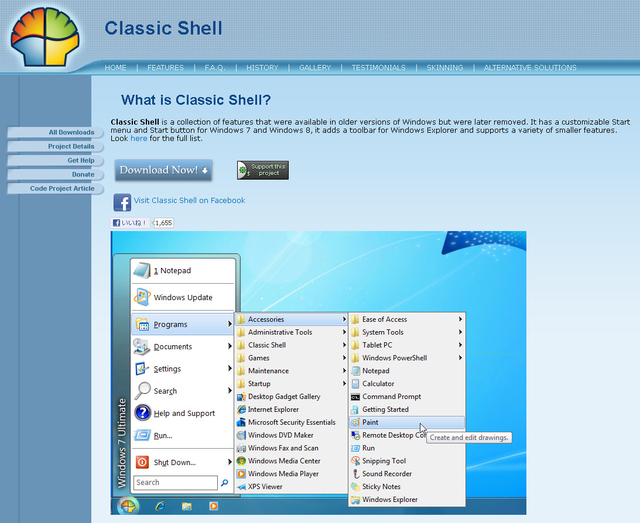Click the HOME navigation item
This screenshot has height=523, width=640.
coord(116,68)
